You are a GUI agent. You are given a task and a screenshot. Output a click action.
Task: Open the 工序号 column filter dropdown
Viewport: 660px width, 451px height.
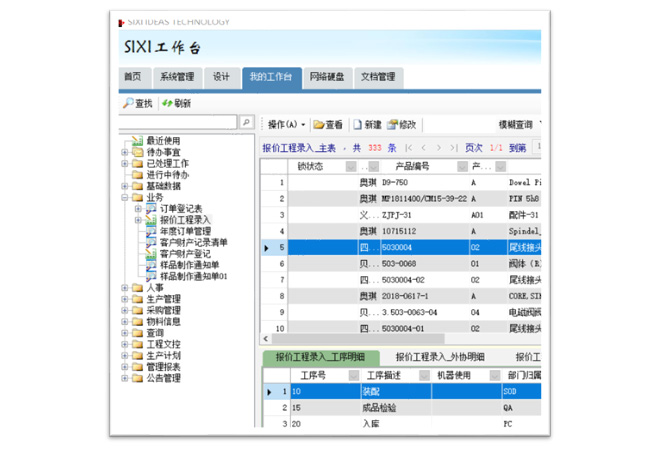354,376
